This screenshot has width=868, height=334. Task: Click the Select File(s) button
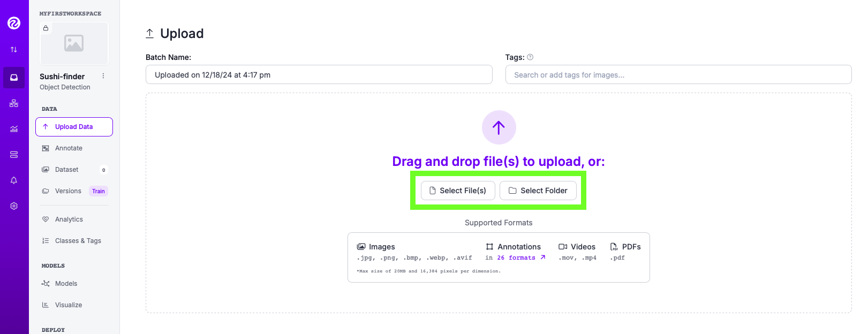(x=458, y=191)
